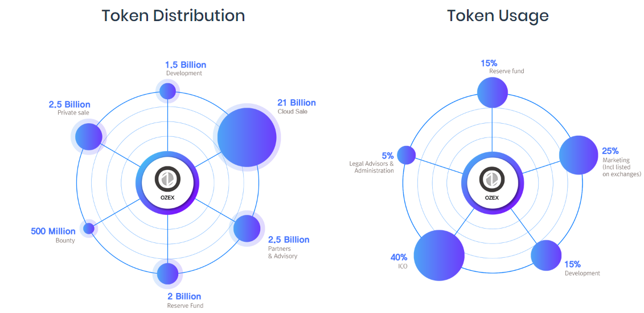644x313 pixels.
Task: Click the "Marketing (Incl listed on exchanges)" caption
Action: 621,167
